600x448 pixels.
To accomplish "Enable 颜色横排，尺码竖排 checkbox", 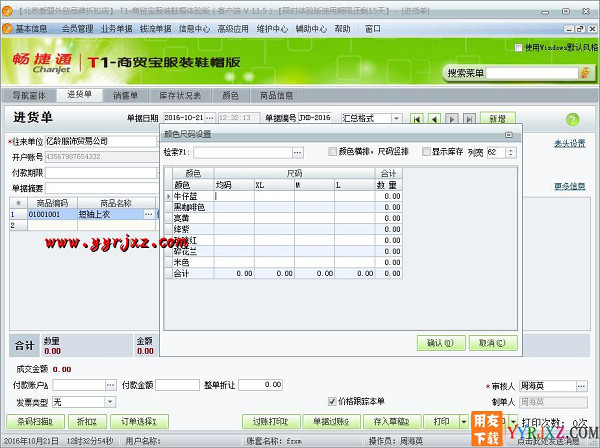I will pos(333,152).
